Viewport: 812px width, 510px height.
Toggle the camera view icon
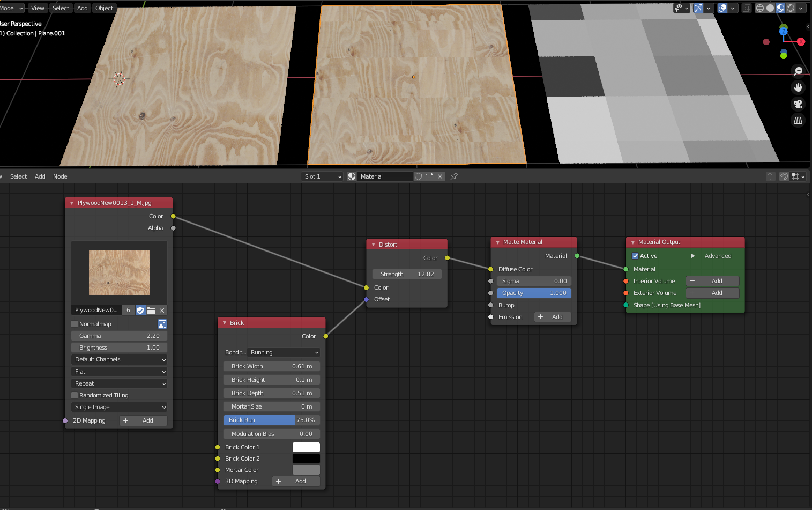[798, 104]
